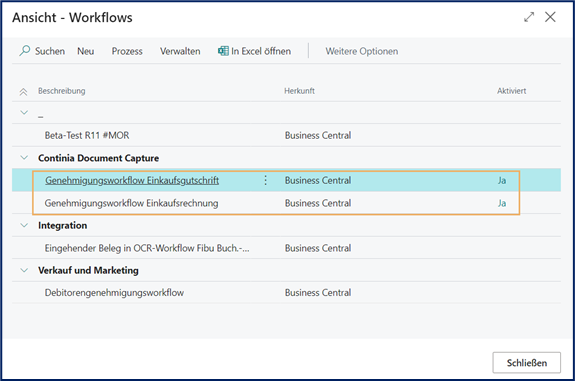Click the Verkauf und Marketing group label

88,270
